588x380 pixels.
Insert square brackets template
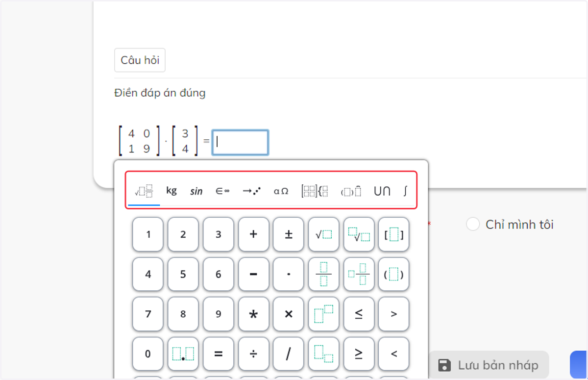click(394, 234)
